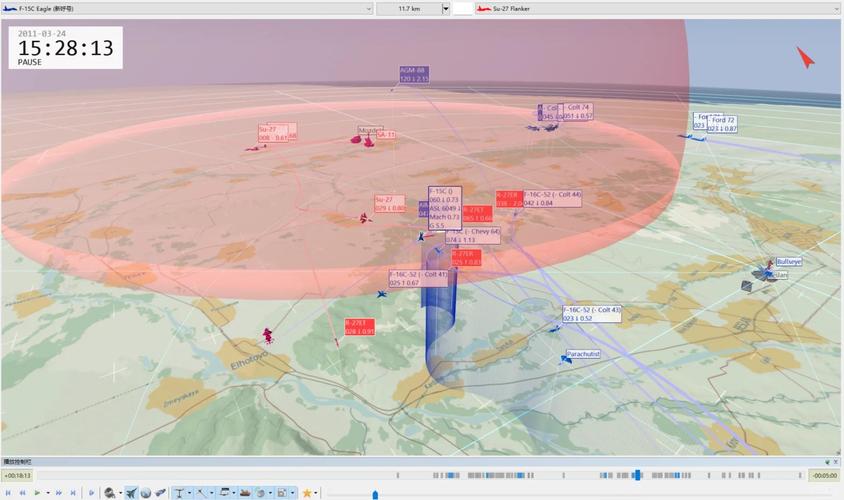
Task: Open the 11.7 km distance dropdown
Action: tap(444, 8)
